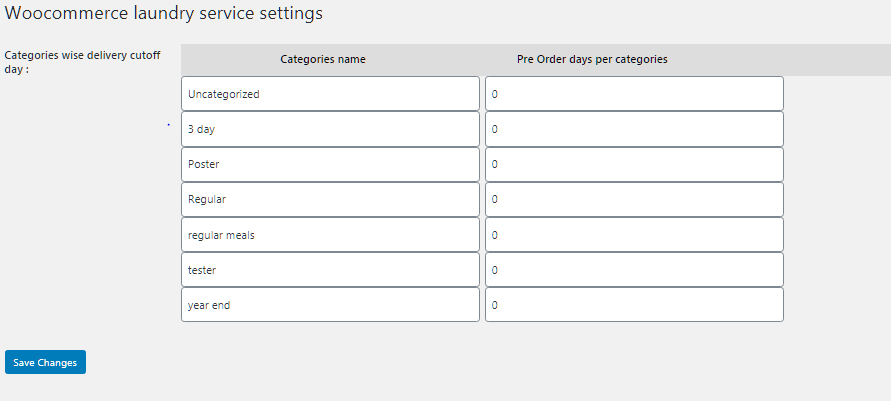Focus the tester category name field
The width and height of the screenshot is (891, 401).
pyautogui.click(x=330, y=270)
